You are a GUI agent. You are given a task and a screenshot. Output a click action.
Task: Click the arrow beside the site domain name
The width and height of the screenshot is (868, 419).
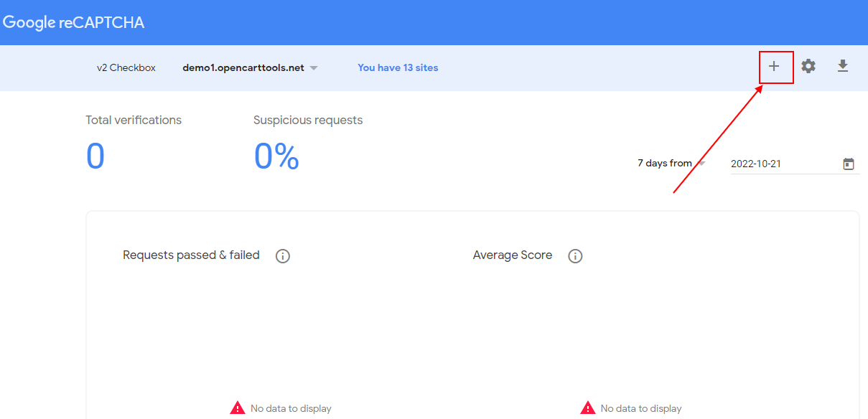314,68
